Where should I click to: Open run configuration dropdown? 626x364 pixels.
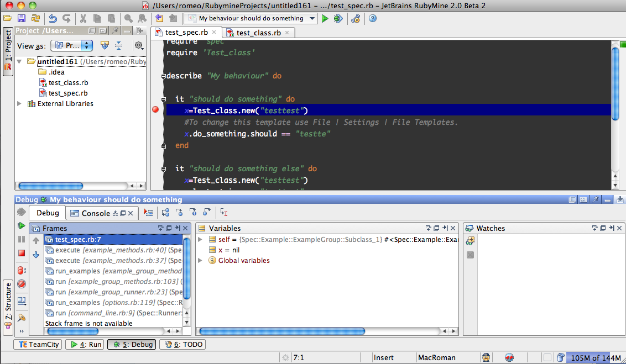tap(312, 18)
